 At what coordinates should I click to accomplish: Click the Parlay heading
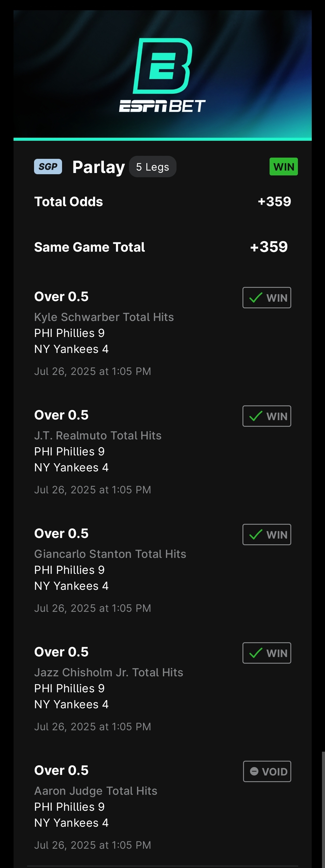pos(98,167)
